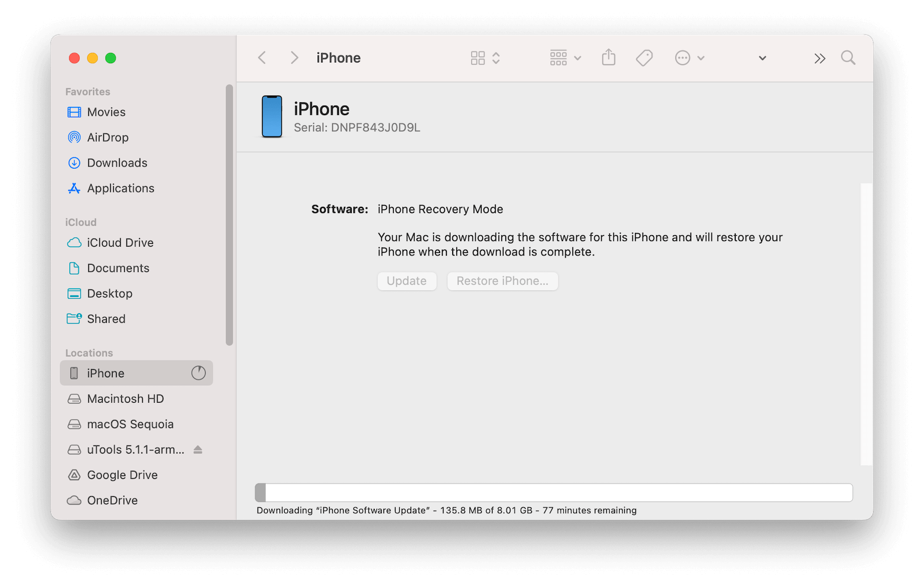This screenshot has width=924, height=587.
Task: Click the Update button
Action: [407, 281]
